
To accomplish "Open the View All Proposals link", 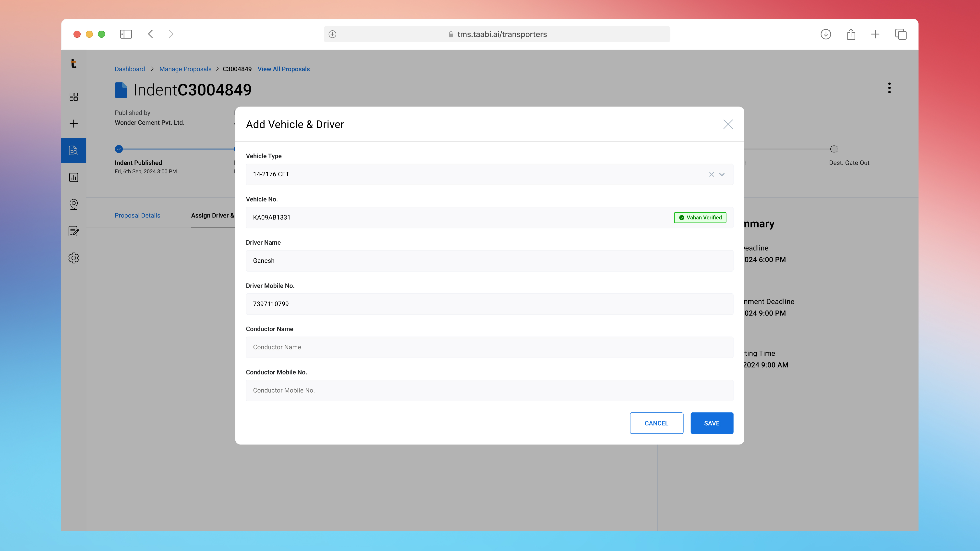I will [x=283, y=69].
